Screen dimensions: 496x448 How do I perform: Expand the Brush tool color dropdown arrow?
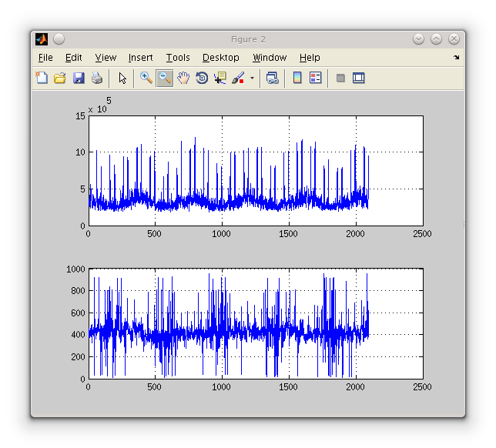pyautogui.click(x=252, y=79)
